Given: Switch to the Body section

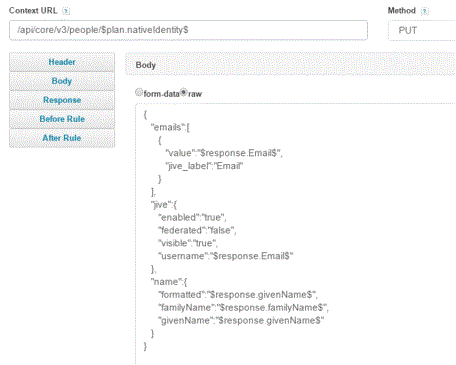Looking at the screenshot, I should (62, 81).
